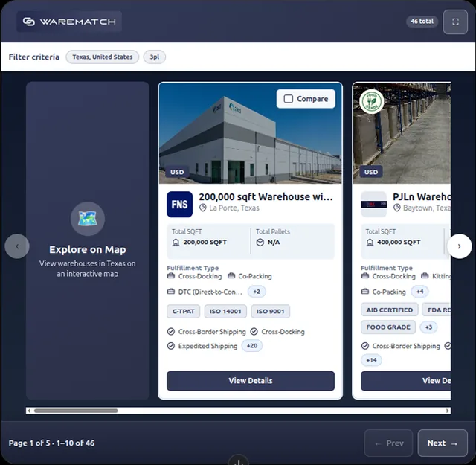Click the PJLn warehouse company logo
Image resolution: width=476 pixels, height=465 pixels.
tap(373, 204)
